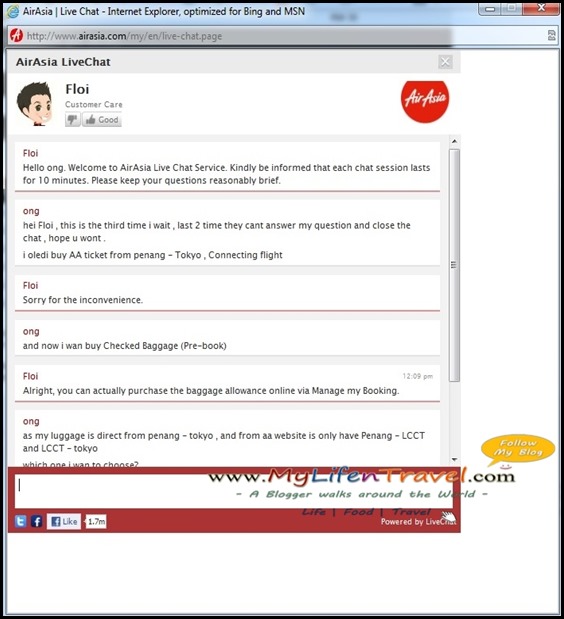
Task: Click the 12:09 pm message timestamp
Action: pyautogui.click(x=418, y=376)
